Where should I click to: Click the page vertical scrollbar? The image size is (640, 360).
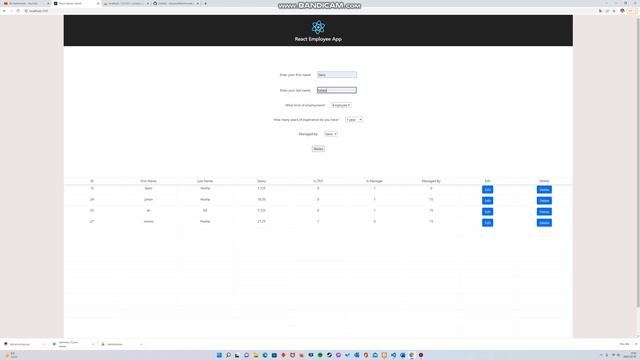[x=638, y=163]
